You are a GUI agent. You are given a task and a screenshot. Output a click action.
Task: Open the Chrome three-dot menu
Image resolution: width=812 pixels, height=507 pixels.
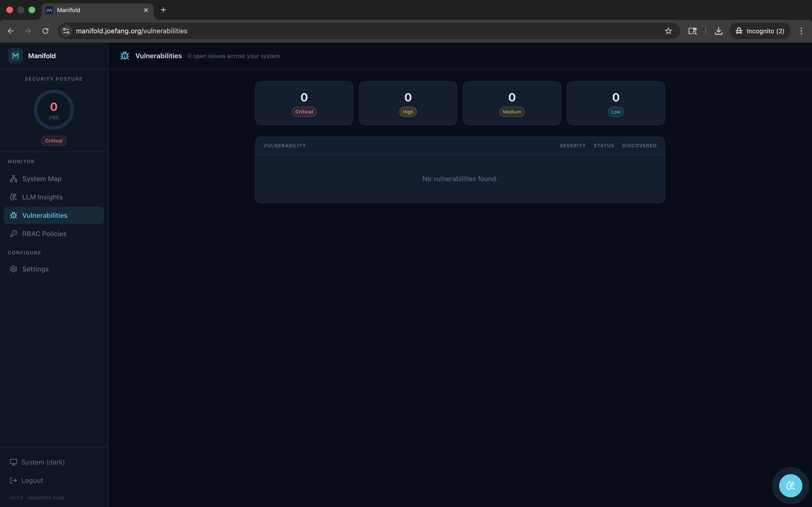[x=801, y=31]
